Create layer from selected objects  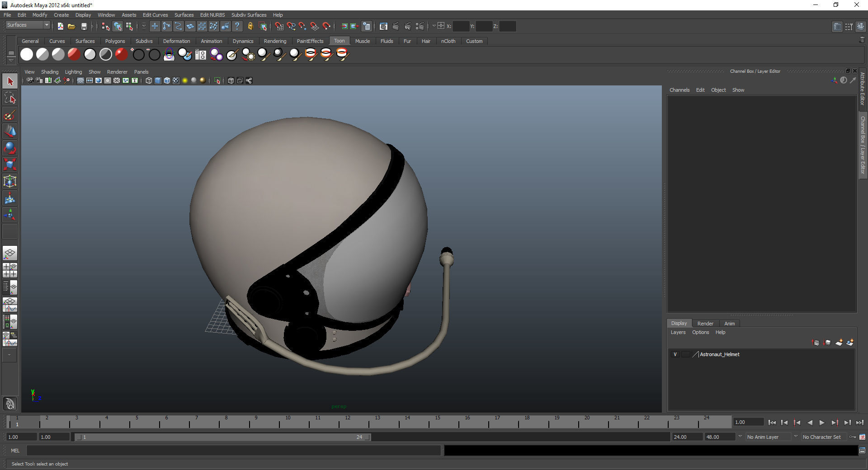850,343
